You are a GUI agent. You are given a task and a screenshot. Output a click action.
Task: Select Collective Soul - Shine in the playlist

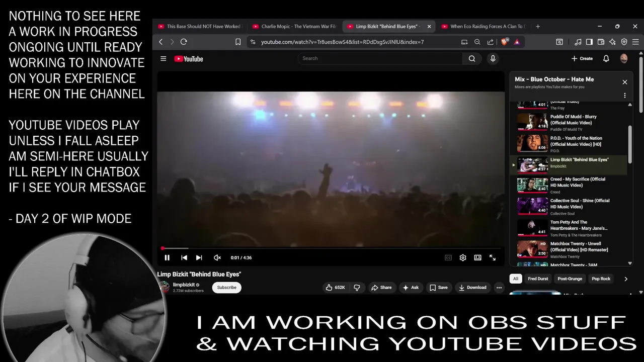tap(569, 206)
